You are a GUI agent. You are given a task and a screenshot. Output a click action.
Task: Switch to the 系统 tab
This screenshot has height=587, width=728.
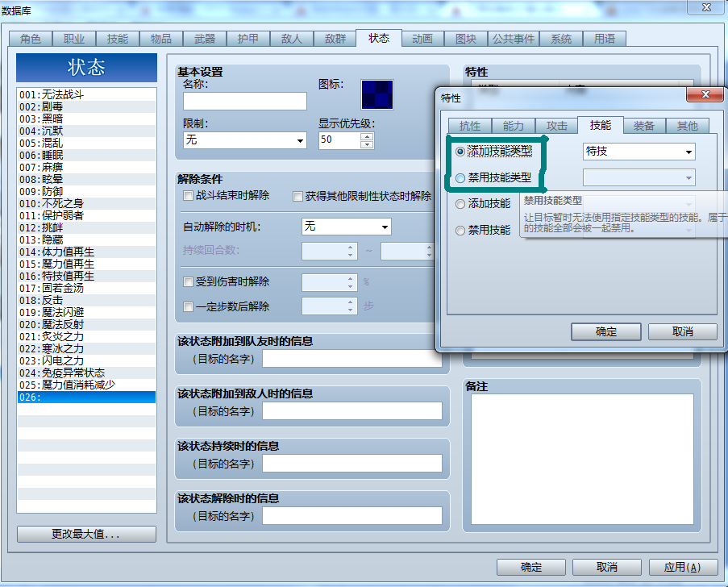(561, 39)
